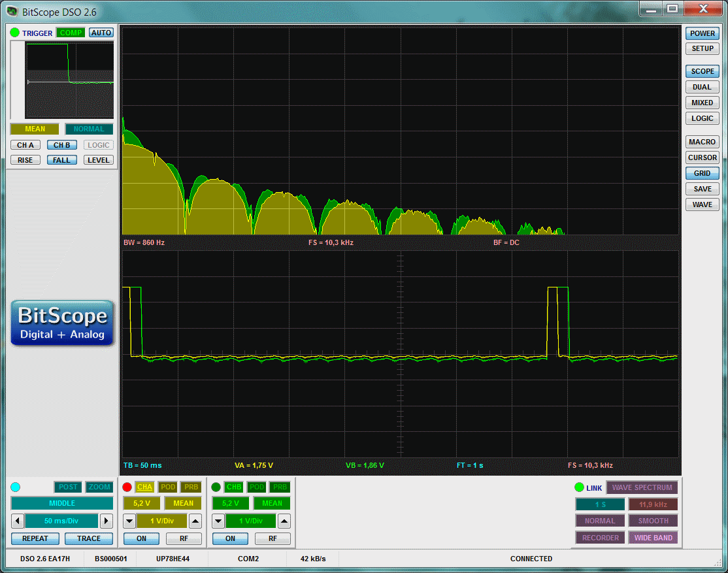Click the BitScope app icon in title bar
The height and width of the screenshot is (573, 728).
click(12, 11)
